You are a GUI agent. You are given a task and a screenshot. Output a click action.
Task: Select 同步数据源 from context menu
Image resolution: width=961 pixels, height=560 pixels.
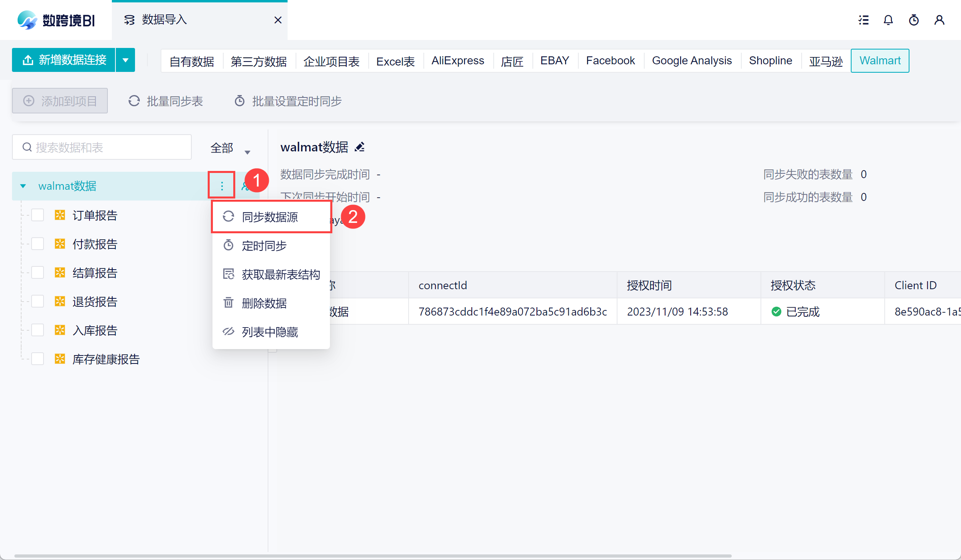point(270,217)
